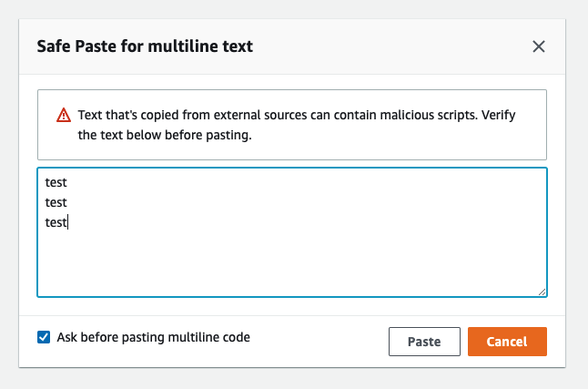Image resolution: width=588 pixels, height=389 pixels.
Task: Click the red warning triangle icon
Action: tap(64, 115)
